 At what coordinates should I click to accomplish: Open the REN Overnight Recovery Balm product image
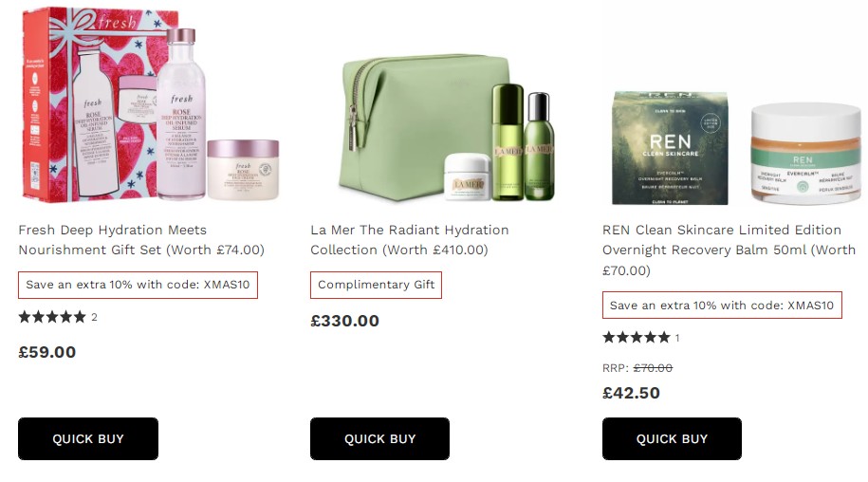tap(737, 148)
